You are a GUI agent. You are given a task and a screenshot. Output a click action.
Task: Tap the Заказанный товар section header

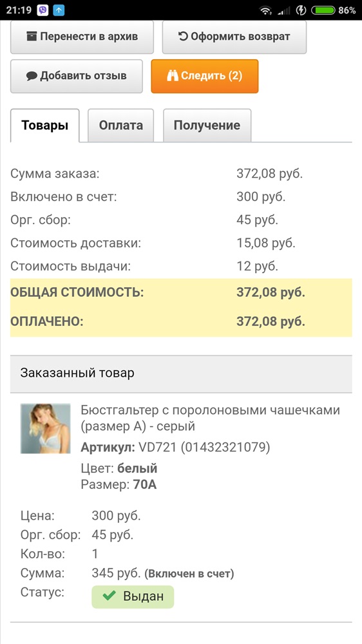click(181, 374)
